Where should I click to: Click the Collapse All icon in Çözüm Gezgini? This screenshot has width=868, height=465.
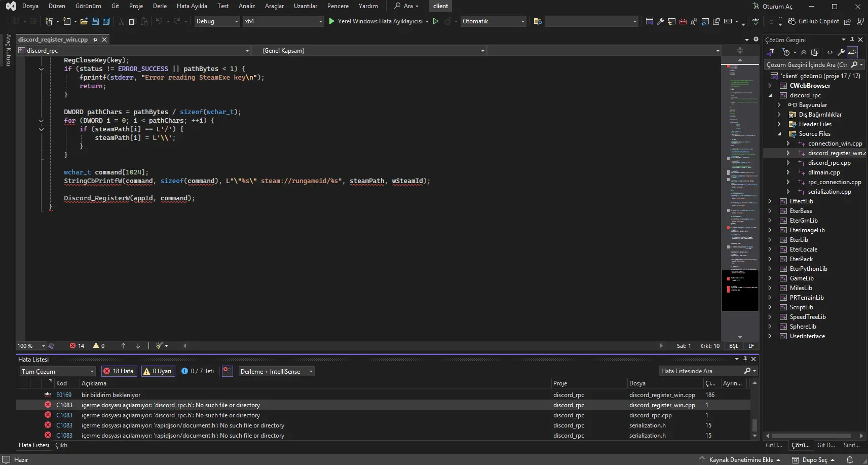pos(804,52)
